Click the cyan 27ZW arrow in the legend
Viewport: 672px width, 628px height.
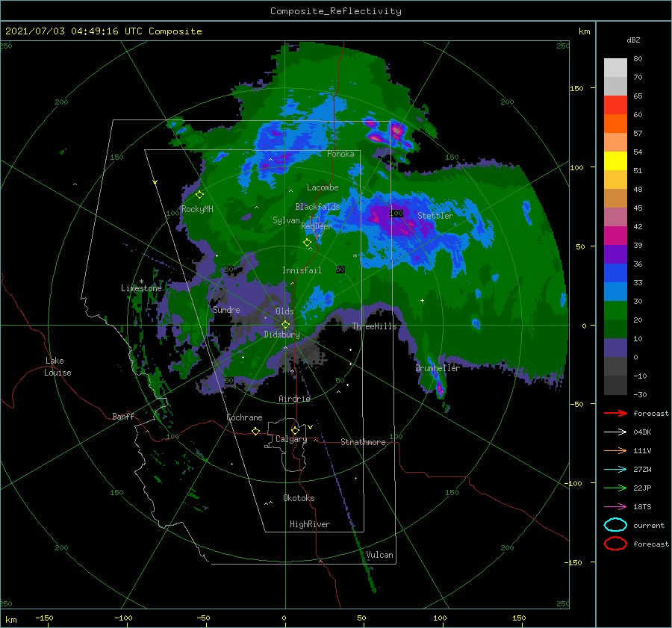pyautogui.click(x=615, y=470)
